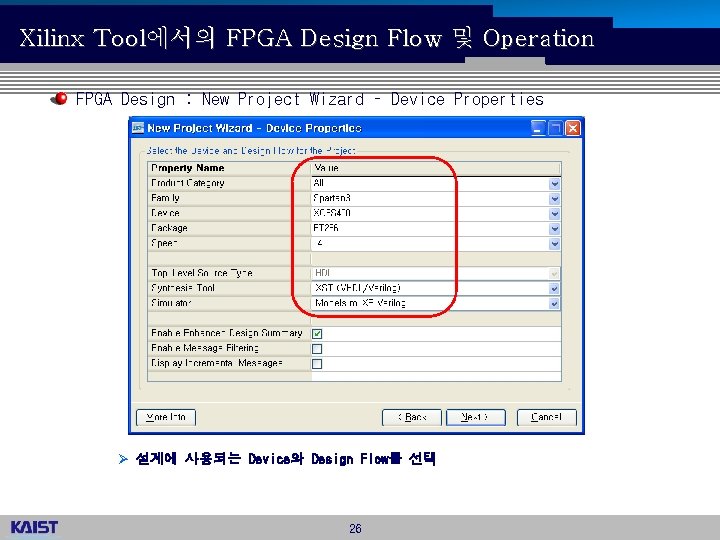Check Display Incremental Messages checkbox
This screenshot has width=720, height=540.
tap(317, 364)
